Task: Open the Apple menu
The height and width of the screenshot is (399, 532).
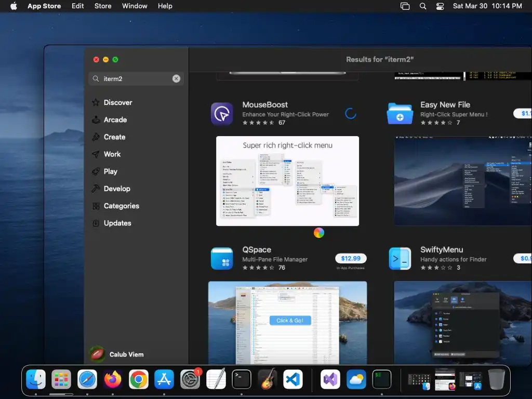Action: 14,6
